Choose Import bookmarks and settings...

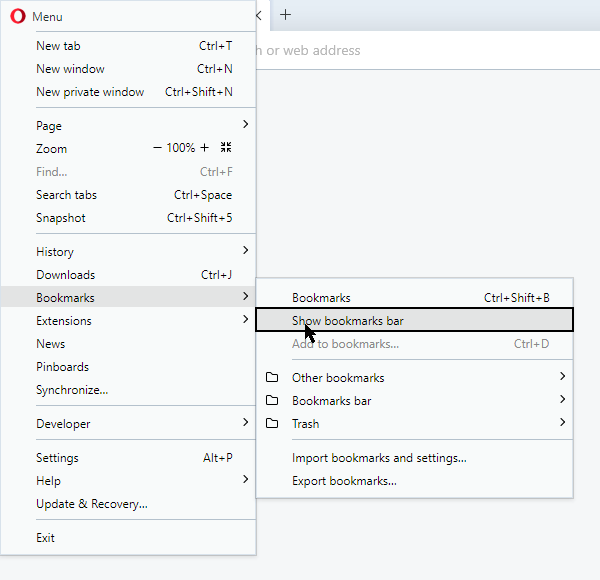(x=414, y=458)
